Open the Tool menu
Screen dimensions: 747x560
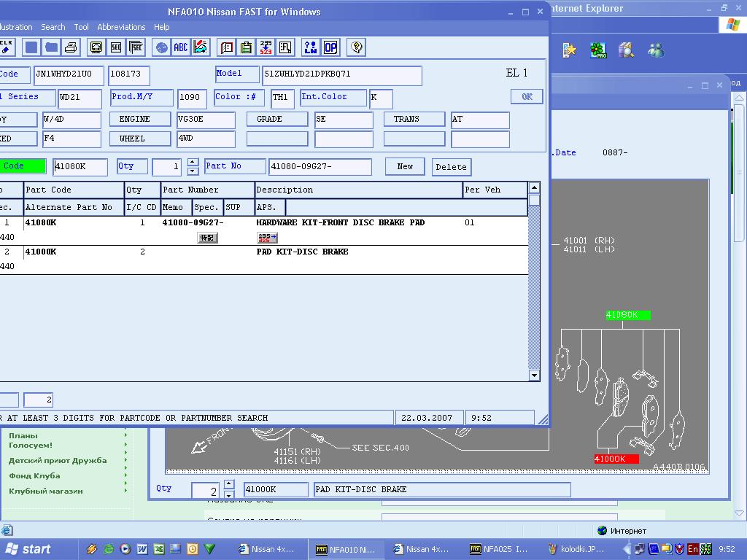click(x=81, y=27)
